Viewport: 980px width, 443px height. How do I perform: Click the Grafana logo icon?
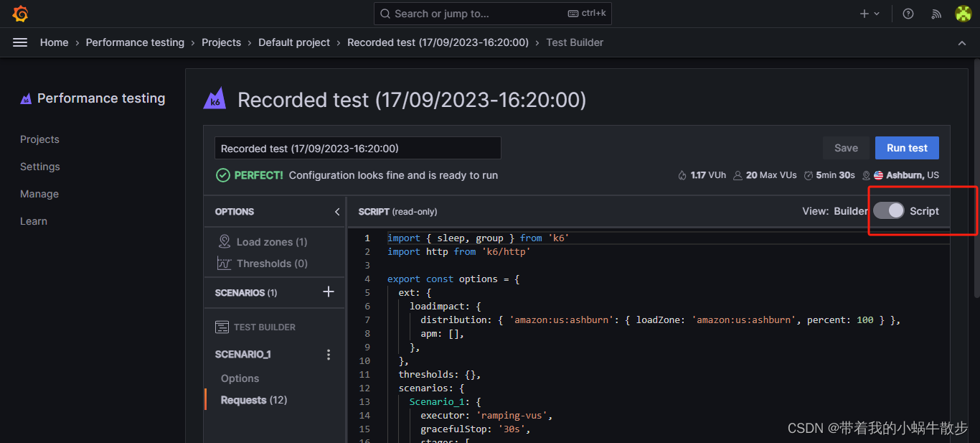click(x=21, y=14)
